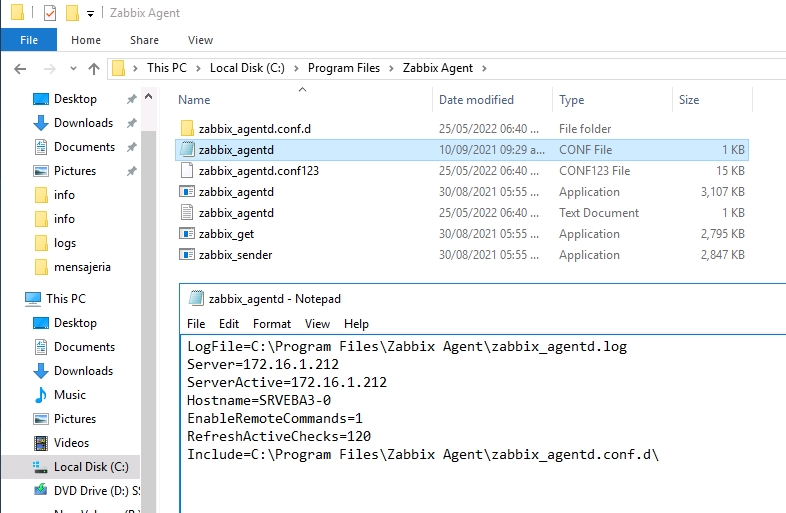
Task: Click the Hostname=SRVEBA3-0 line in Notepad
Action: 259,401
